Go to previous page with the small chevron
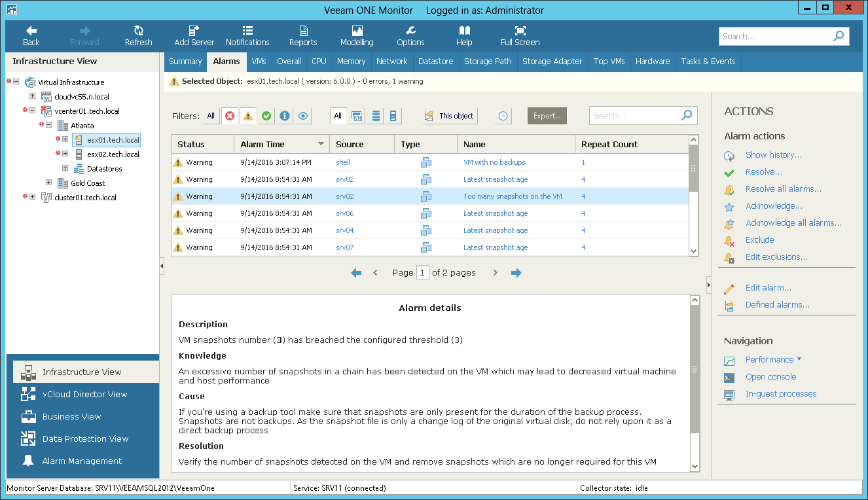The width and height of the screenshot is (868, 500). 375,273
